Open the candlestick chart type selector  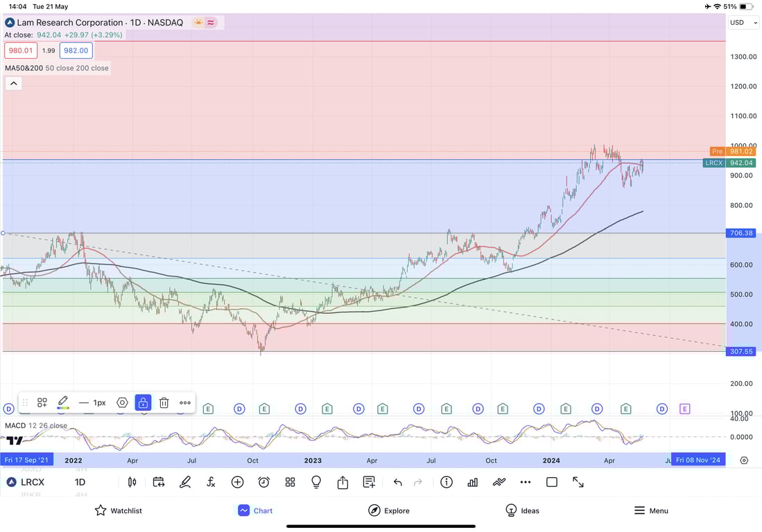(132, 482)
